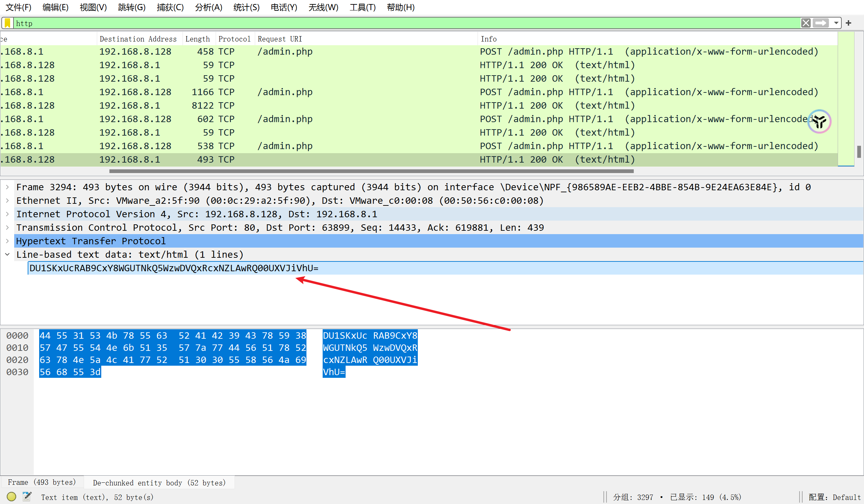This screenshot has width=864, height=504.
Task: Open filter history dropdown arrow
Action: pos(836,23)
